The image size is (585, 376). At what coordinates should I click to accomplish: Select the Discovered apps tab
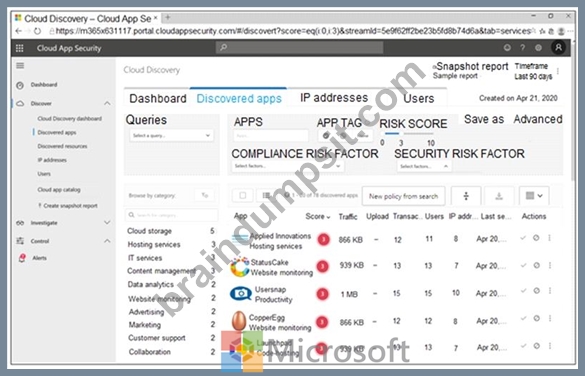[239, 98]
